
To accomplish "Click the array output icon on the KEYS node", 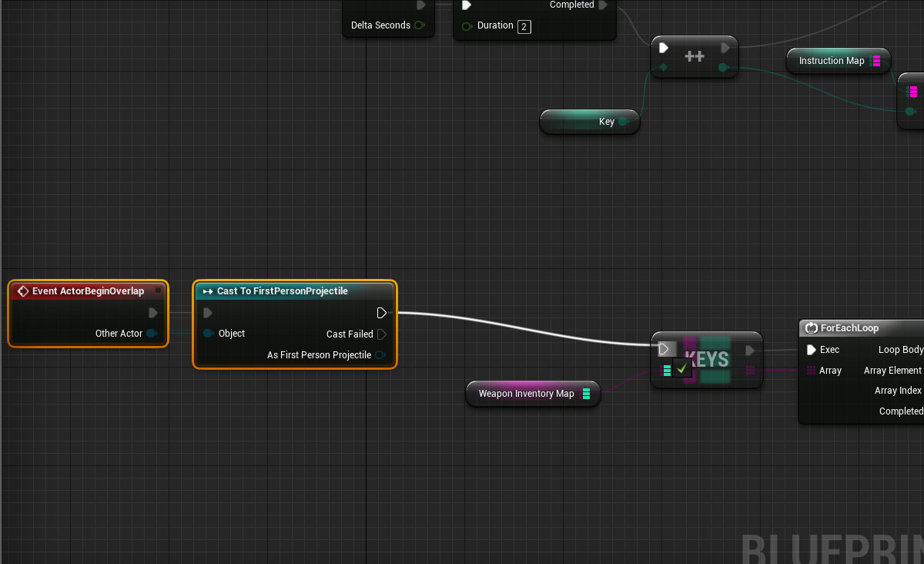I will [x=750, y=371].
